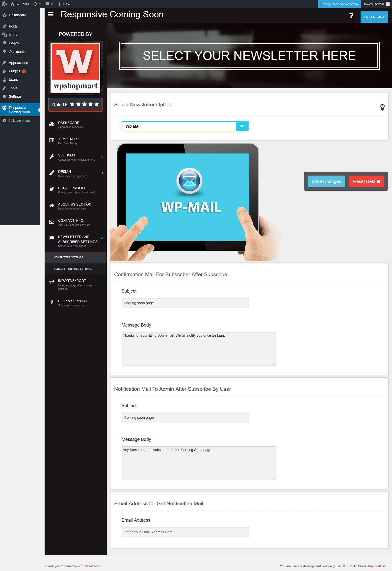Screen dimensions: 392x571
Task: Click the Design brush icon
Action: coord(52,173)
